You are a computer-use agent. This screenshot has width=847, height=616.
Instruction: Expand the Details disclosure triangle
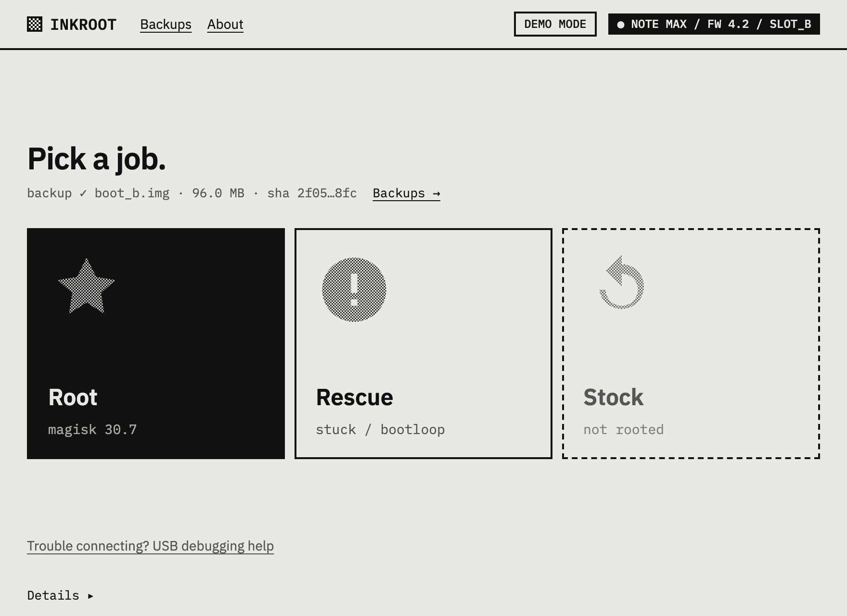pyautogui.click(x=90, y=596)
